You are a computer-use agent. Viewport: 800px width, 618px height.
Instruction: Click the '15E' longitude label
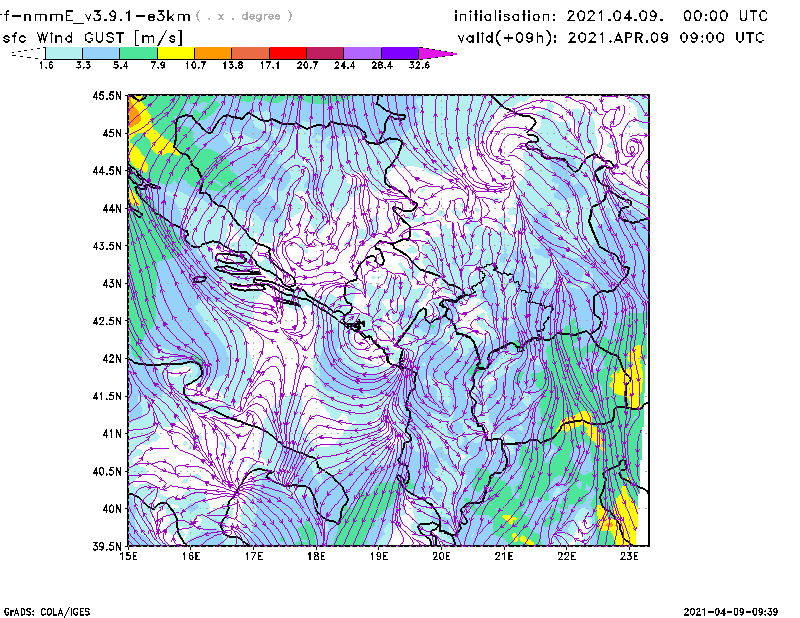(x=128, y=556)
